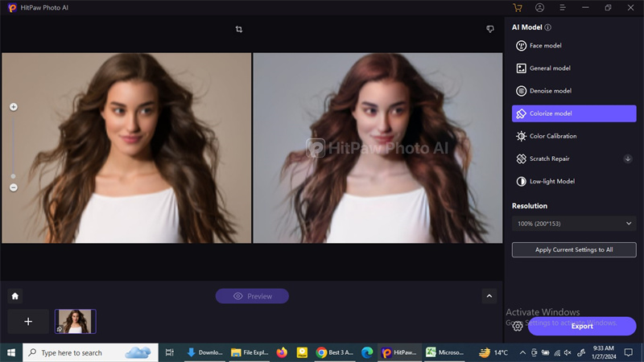Open the notification center icon
The image size is (644, 362).
click(x=629, y=352)
